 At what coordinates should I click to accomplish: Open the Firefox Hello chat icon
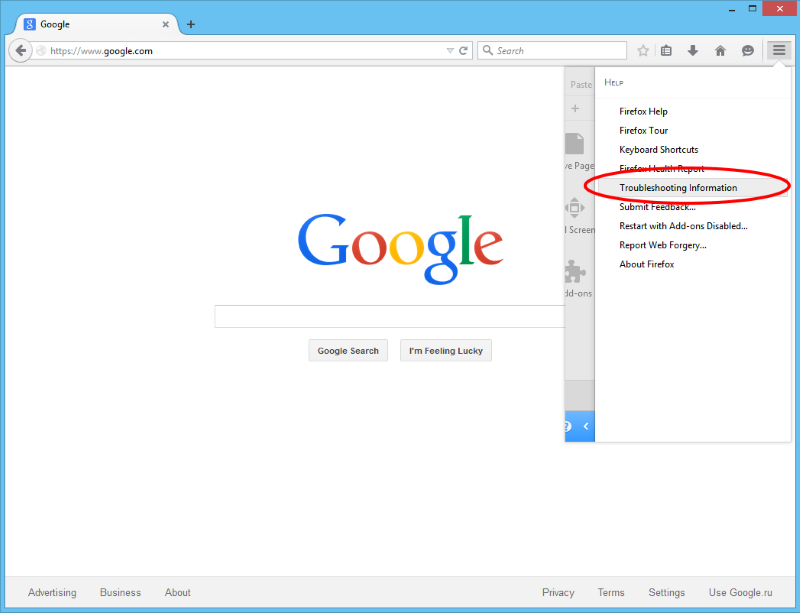coord(747,51)
